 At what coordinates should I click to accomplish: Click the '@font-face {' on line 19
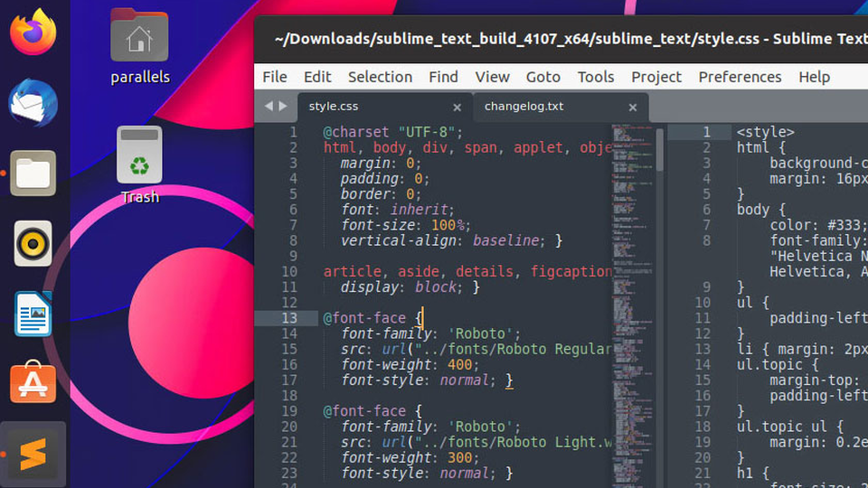tap(373, 411)
